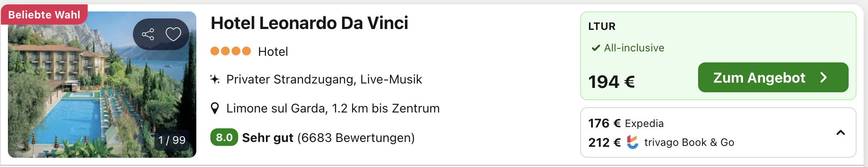Open Sehr gut 6683 Bewertungen reviews

328,138
